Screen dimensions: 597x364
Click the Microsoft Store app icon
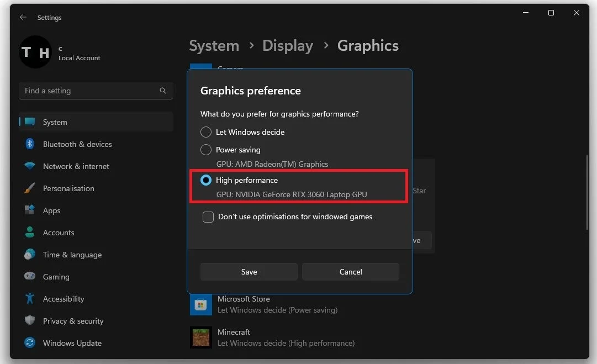(x=201, y=304)
